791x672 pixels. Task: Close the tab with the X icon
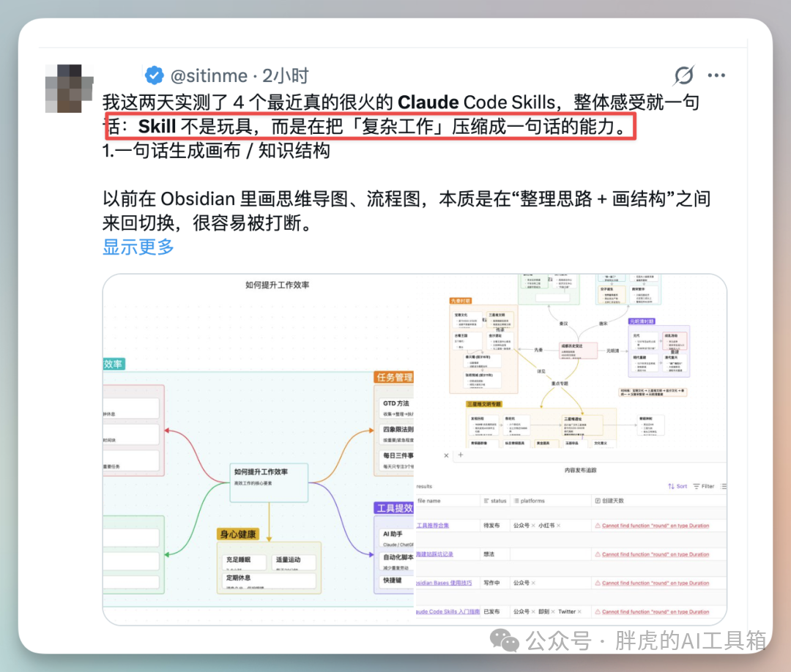pos(446,455)
